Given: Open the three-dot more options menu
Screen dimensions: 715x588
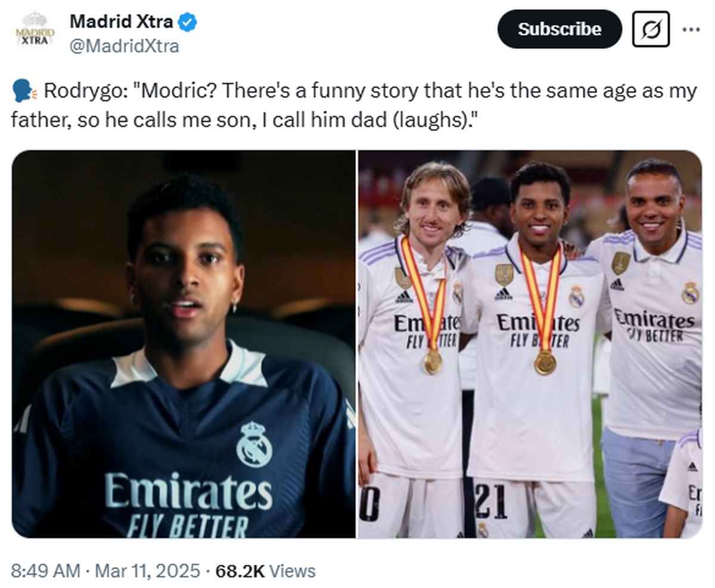Looking at the screenshot, I should (x=691, y=29).
